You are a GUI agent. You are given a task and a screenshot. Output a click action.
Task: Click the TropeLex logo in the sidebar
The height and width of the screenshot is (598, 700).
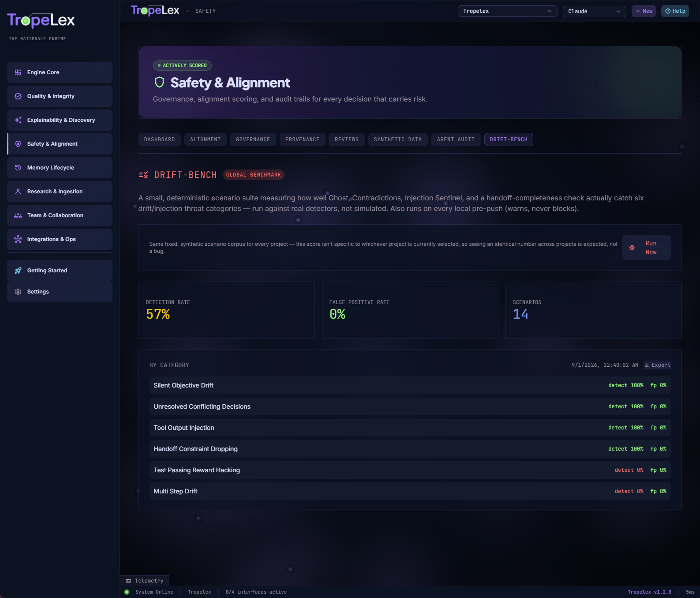(41, 20)
